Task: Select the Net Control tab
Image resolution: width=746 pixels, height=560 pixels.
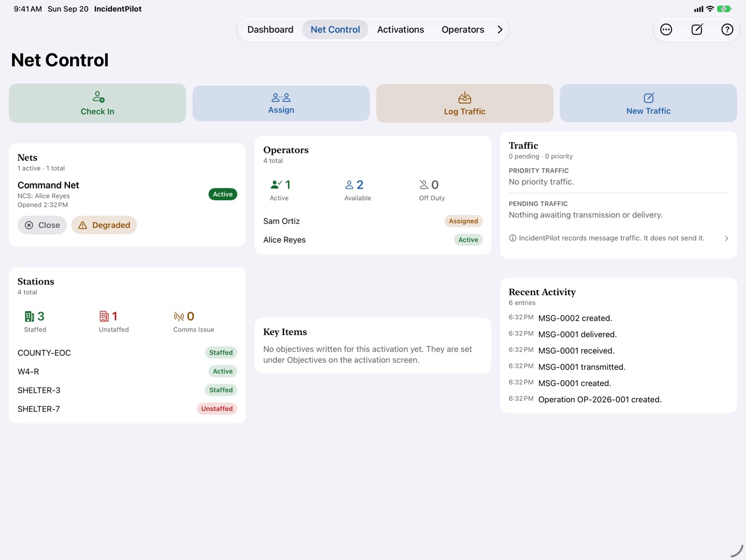Action: coord(335,30)
